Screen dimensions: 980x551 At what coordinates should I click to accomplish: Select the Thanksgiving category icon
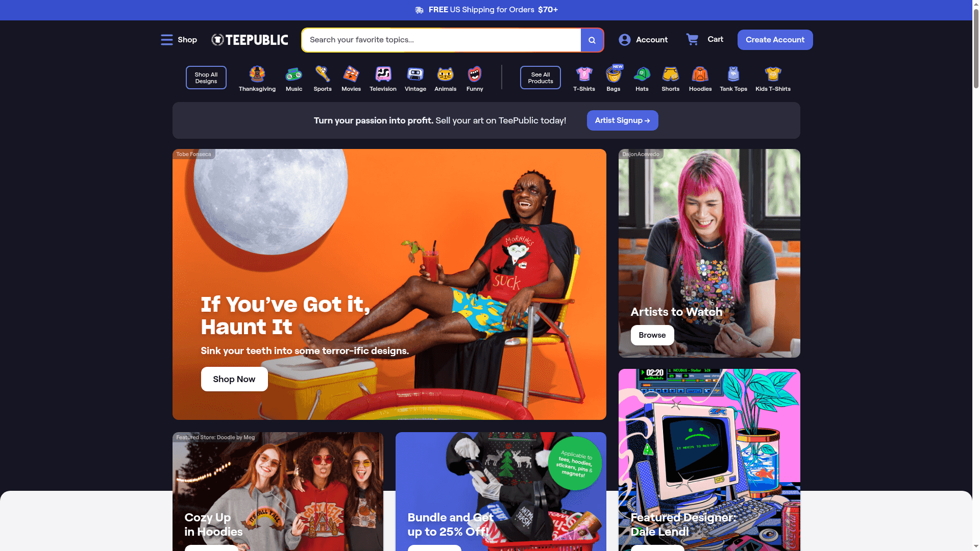[x=257, y=76]
